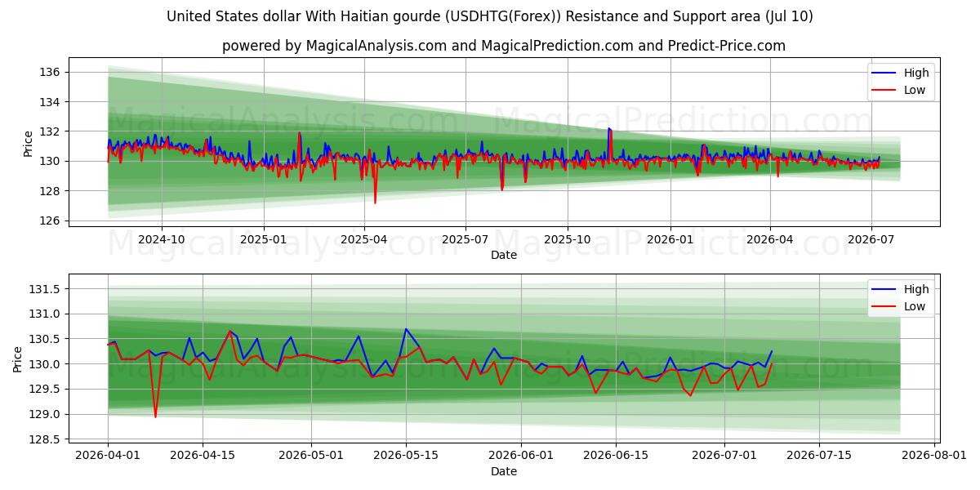Click the 126 price tick in the top chart
Screen dimensions: 980x490
pos(51,220)
